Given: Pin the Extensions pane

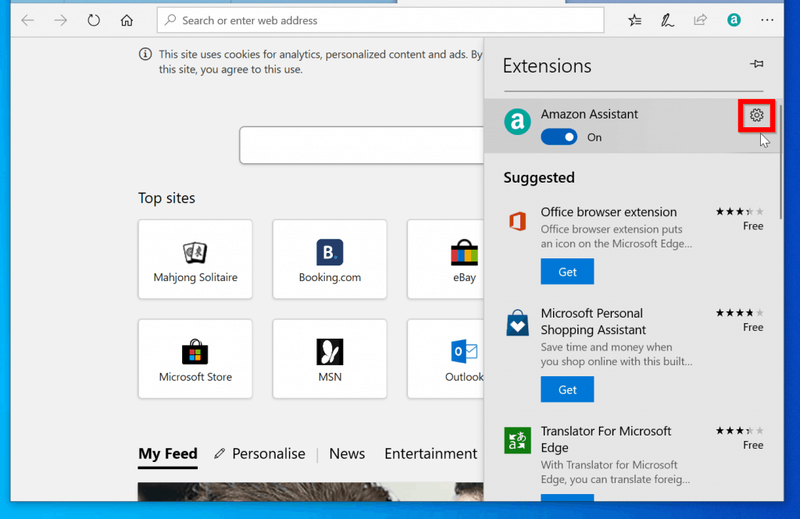Looking at the screenshot, I should tap(757, 64).
